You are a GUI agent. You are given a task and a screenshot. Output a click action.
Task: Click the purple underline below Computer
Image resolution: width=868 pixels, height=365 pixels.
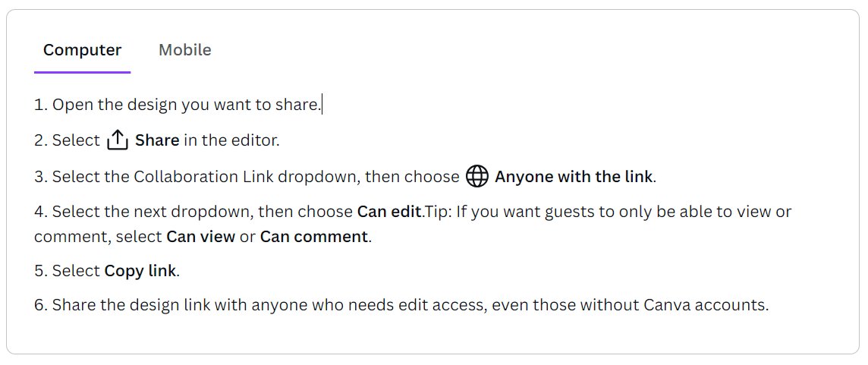[83, 72]
